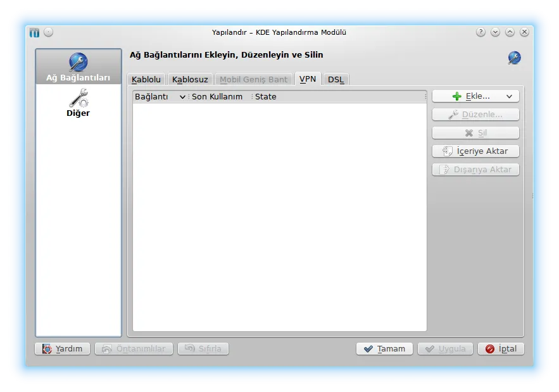Click the pin button beside the window icon
The width and height of the screenshot is (559, 392).
point(49,32)
